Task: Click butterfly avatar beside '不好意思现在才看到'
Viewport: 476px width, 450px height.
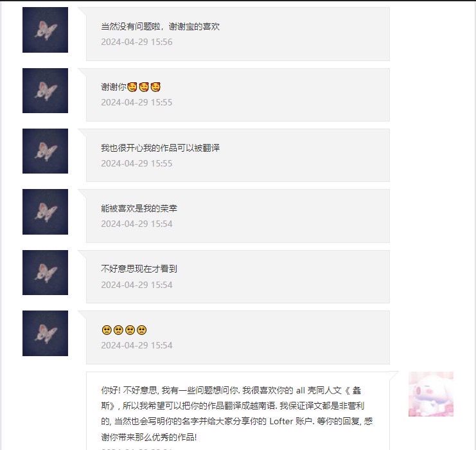Action: click(x=45, y=273)
